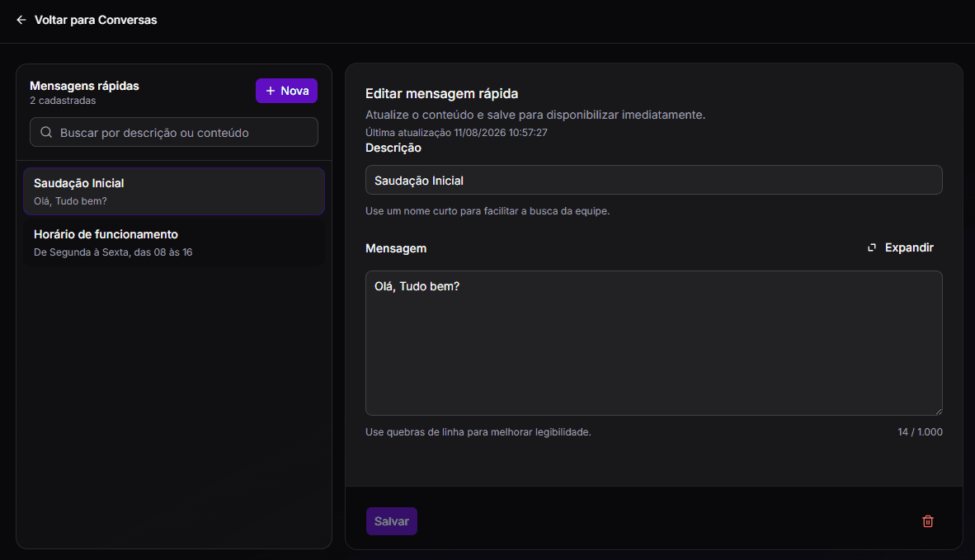Open the Horário de funcionamento quick message

pos(174,242)
